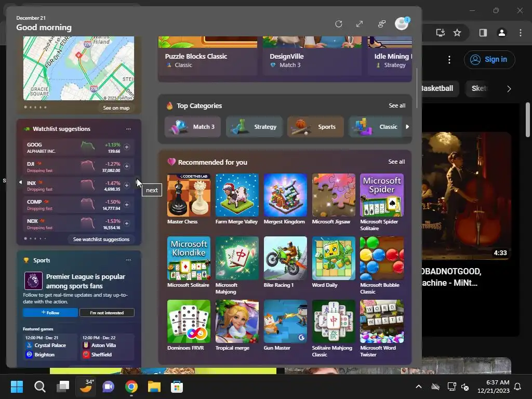Open Microsoft Word Twister
The width and height of the screenshot is (532, 399).
tap(382, 328)
